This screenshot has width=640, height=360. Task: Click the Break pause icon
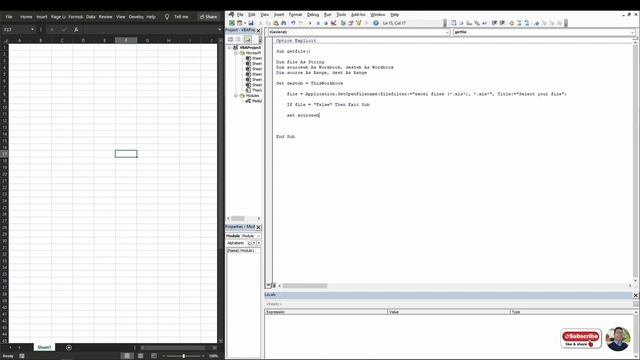(318, 23)
